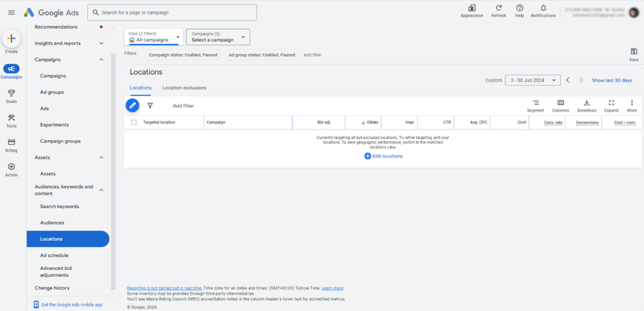Click the Edit locations link
The height and width of the screenshot is (311, 644).
(x=387, y=156)
